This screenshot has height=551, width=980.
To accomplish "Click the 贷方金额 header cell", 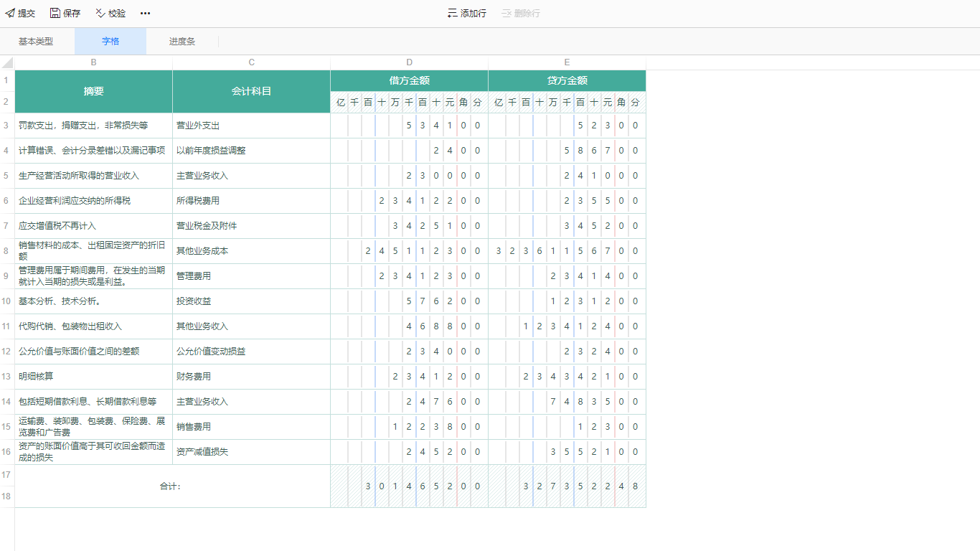I will [x=567, y=81].
